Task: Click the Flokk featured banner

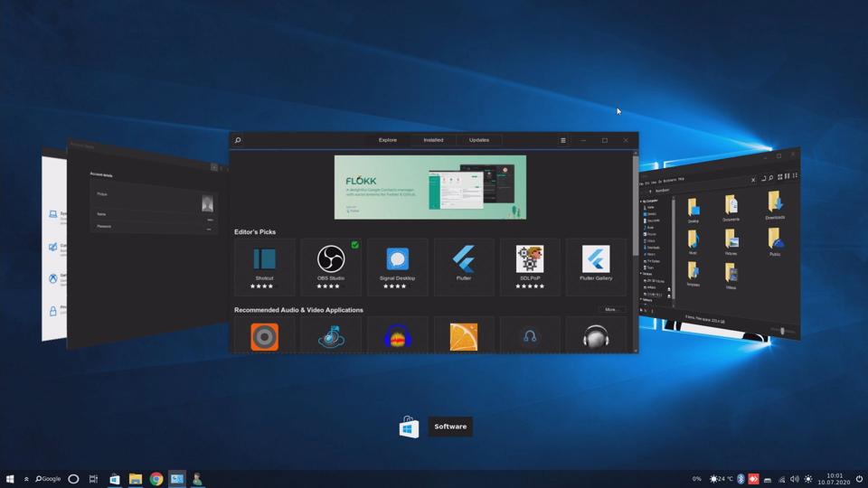Action: [429, 187]
